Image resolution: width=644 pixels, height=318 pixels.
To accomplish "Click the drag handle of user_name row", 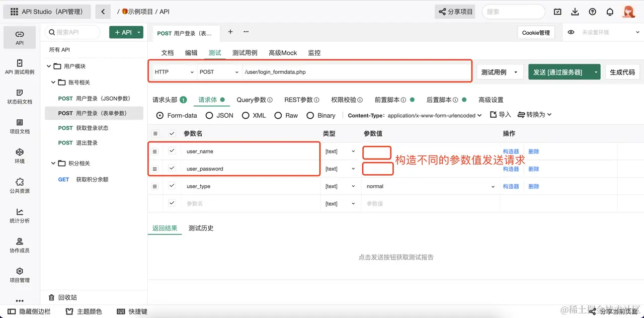I will coord(155,151).
